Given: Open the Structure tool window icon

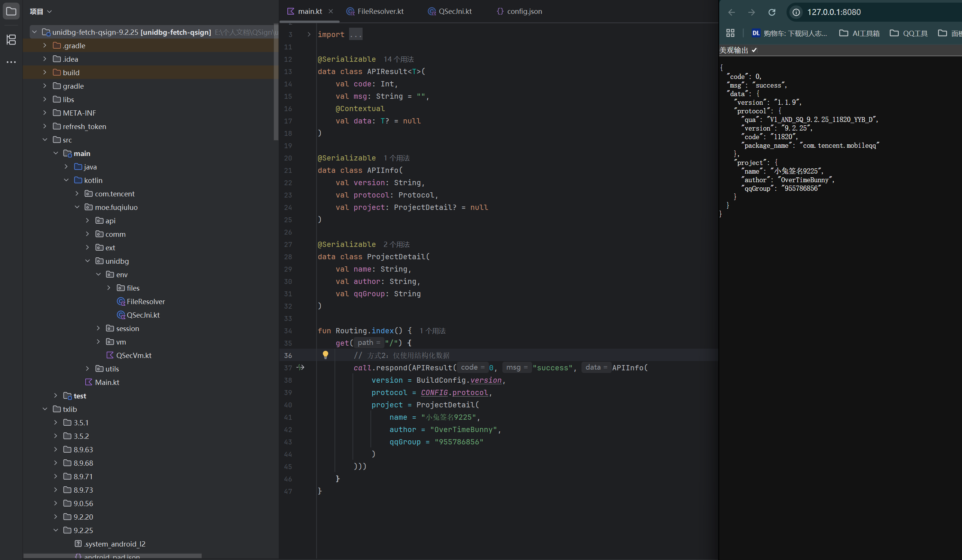Looking at the screenshot, I should click(11, 39).
